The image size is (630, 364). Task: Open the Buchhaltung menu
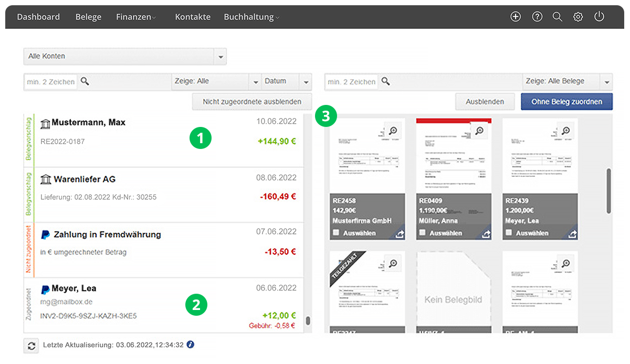point(251,17)
